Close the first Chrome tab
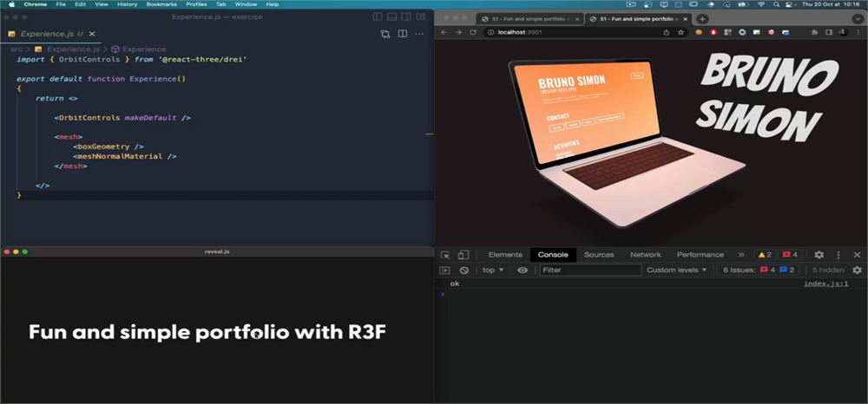This screenshot has height=404, width=868. click(x=577, y=19)
